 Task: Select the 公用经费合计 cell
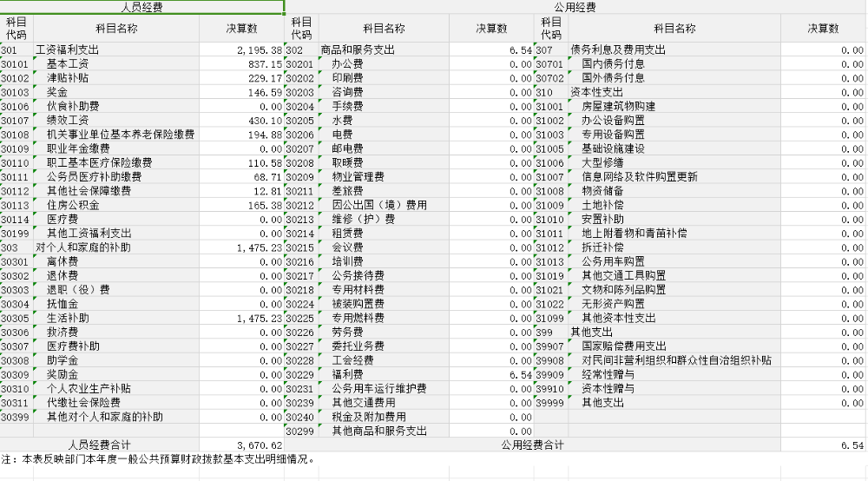tap(533, 445)
